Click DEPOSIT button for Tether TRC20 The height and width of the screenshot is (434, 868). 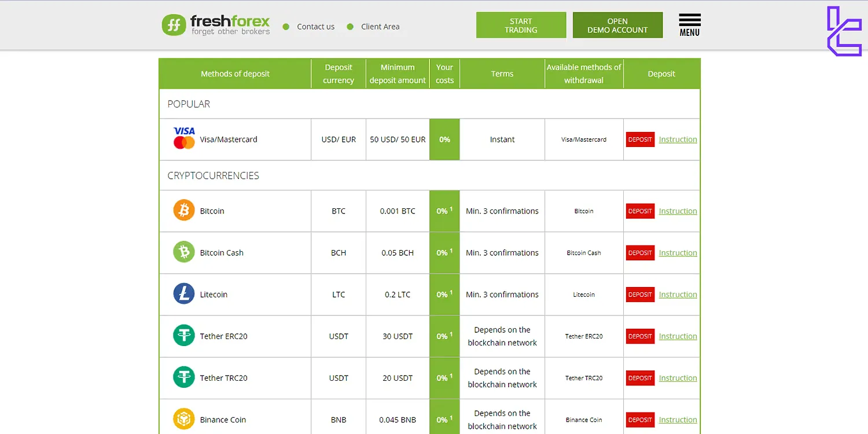point(640,378)
